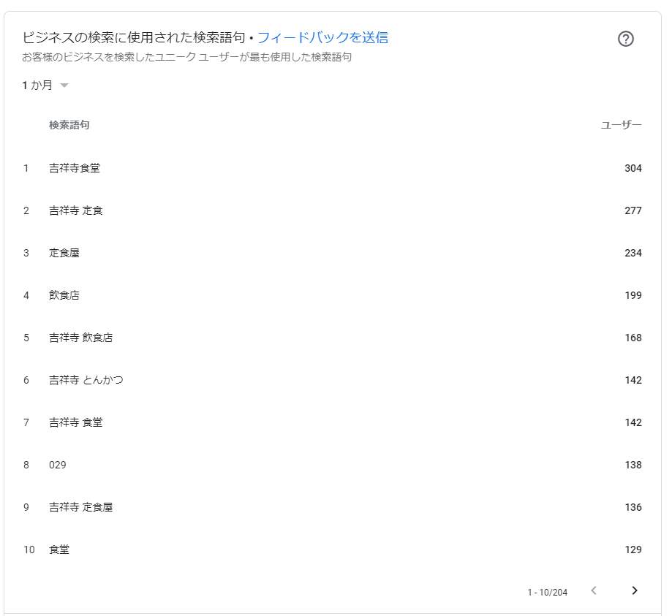Screen dimensions: 672x616
Task: Click the user count 136
Action: 633,507
